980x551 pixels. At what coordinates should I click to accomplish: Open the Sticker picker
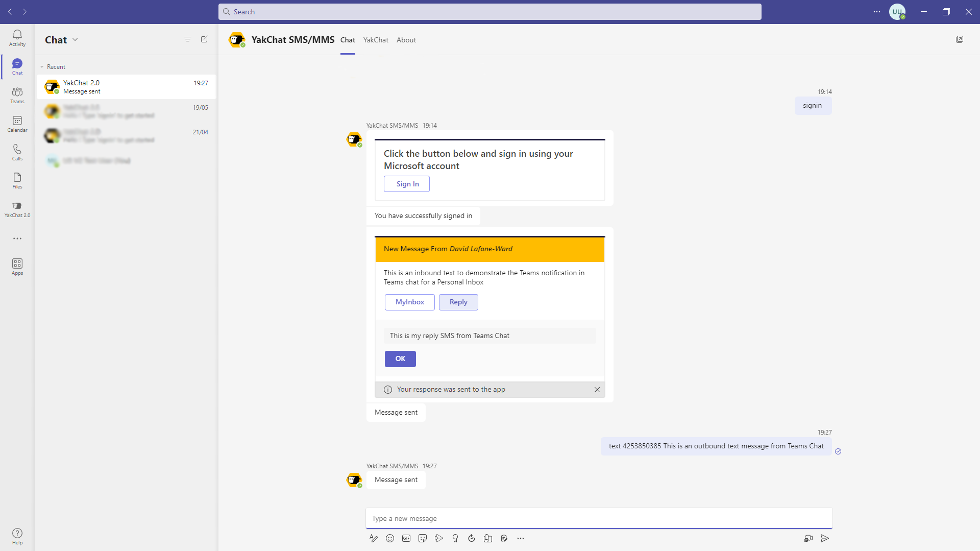coord(423,538)
